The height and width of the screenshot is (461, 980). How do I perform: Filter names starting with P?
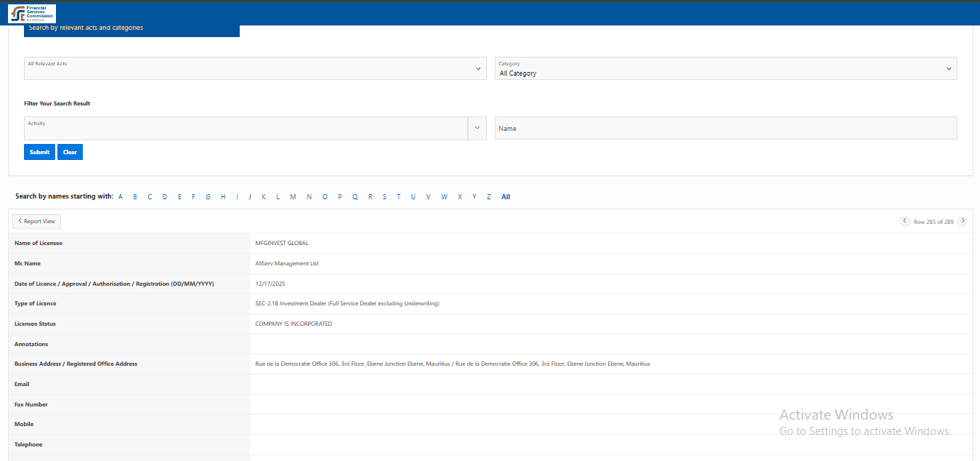click(339, 197)
